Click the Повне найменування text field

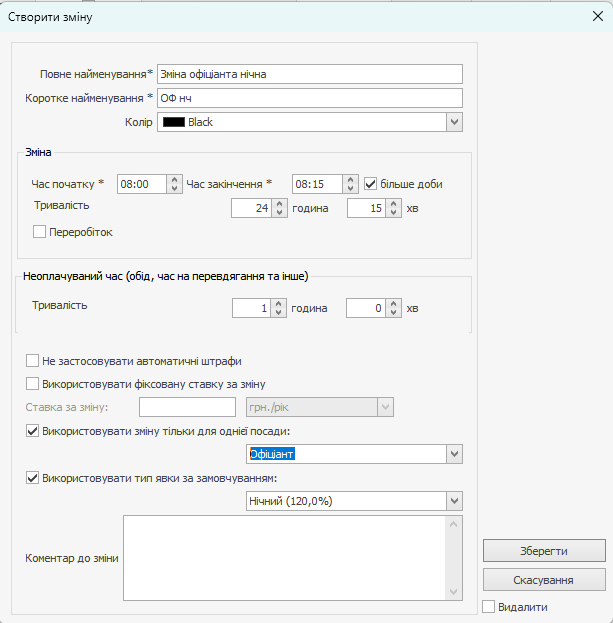[309, 74]
